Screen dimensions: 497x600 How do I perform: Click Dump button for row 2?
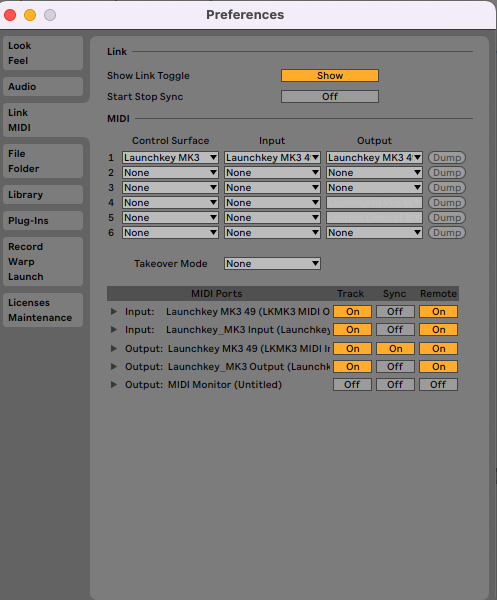[446, 173]
